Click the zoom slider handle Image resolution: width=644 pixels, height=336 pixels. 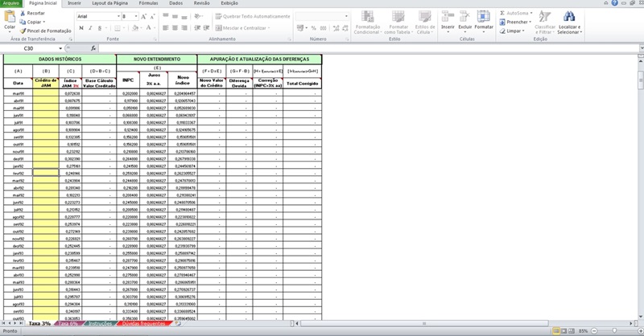pyautogui.click(x=614, y=330)
